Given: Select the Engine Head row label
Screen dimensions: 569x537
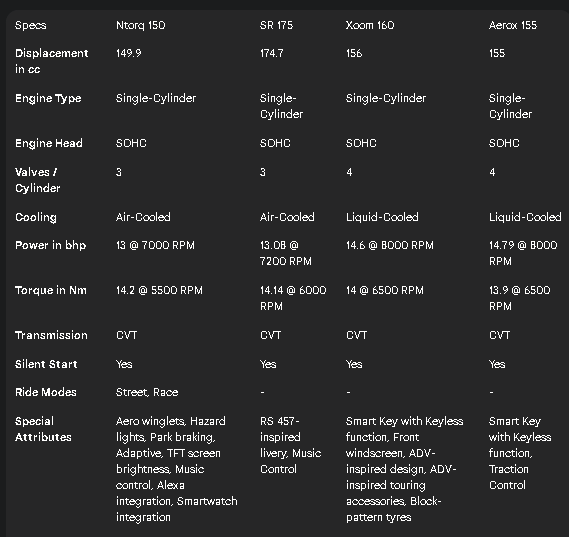Looking at the screenshot, I should tap(49, 143).
